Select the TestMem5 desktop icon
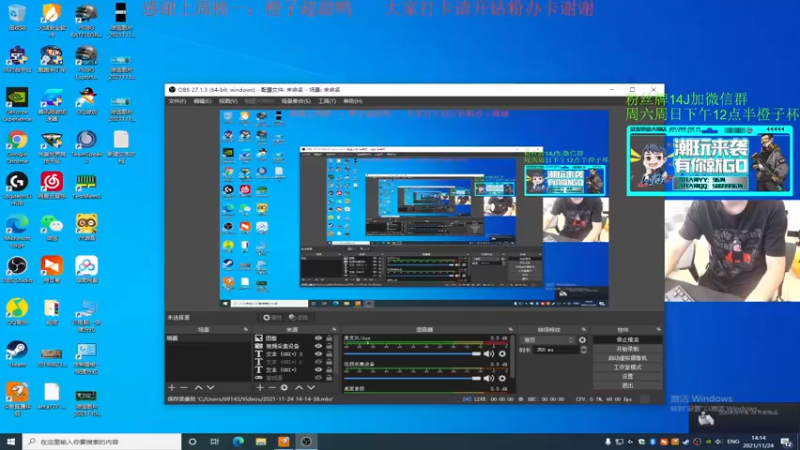The height and width of the screenshot is (450, 800). click(86, 186)
